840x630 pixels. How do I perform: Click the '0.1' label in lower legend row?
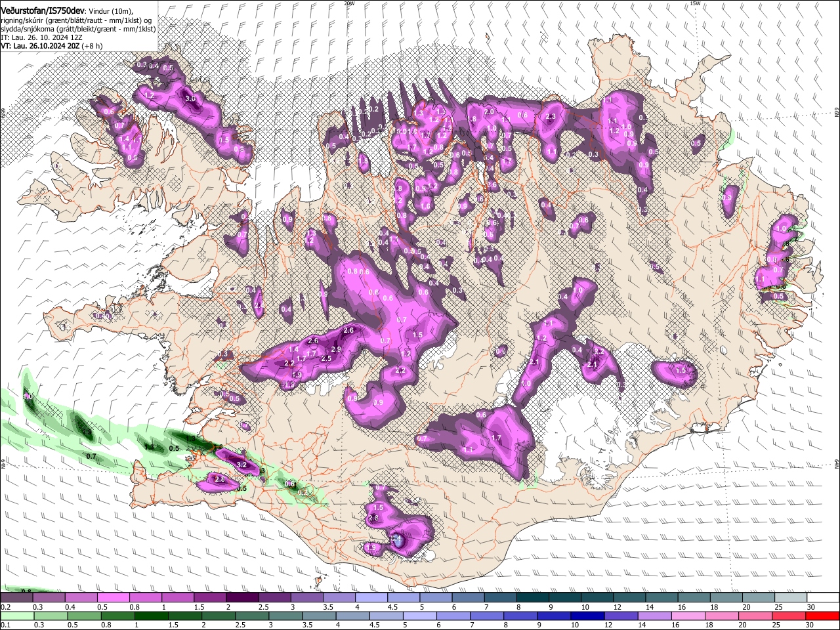click(x=5, y=625)
